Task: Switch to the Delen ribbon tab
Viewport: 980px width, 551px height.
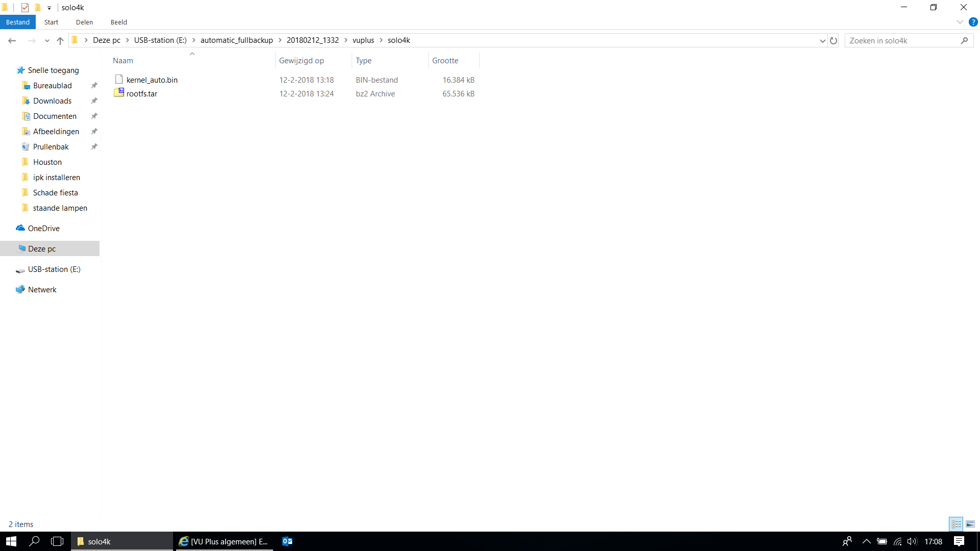Action: 84,22
